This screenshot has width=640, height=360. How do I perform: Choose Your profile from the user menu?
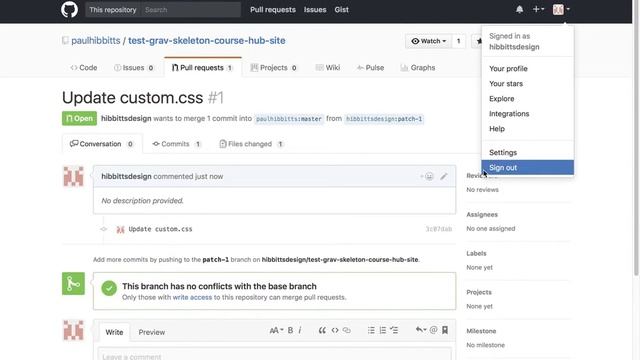pyautogui.click(x=527, y=69)
